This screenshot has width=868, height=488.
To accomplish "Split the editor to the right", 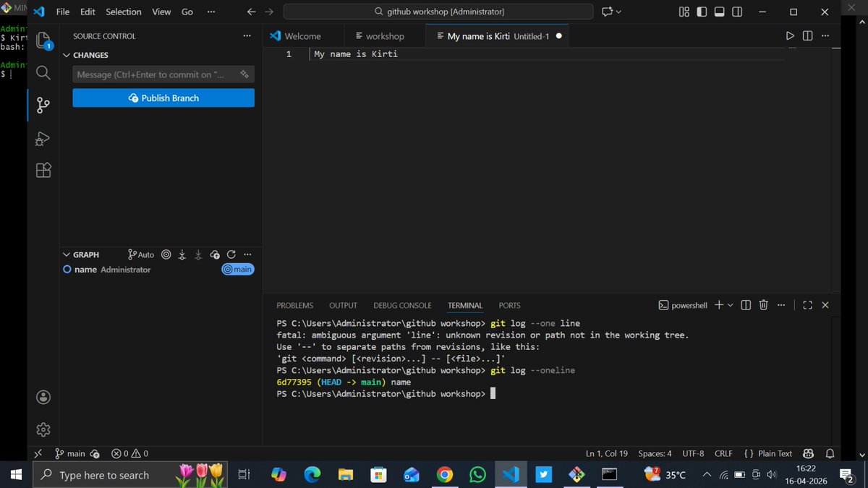I will (x=808, y=35).
